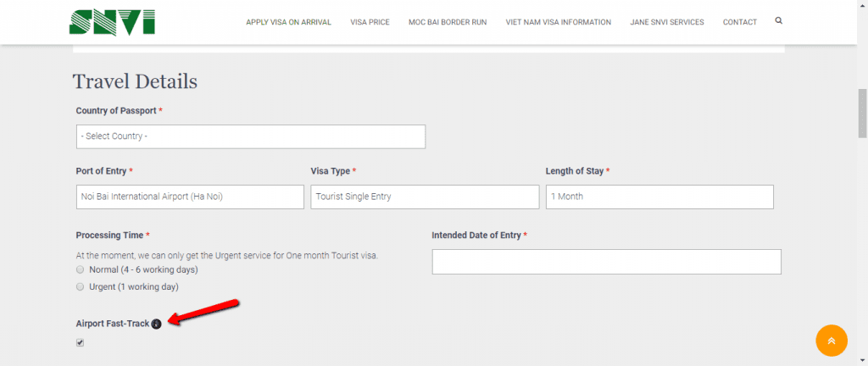Open the Visa Type dropdown
The height and width of the screenshot is (366, 868).
(425, 197)
